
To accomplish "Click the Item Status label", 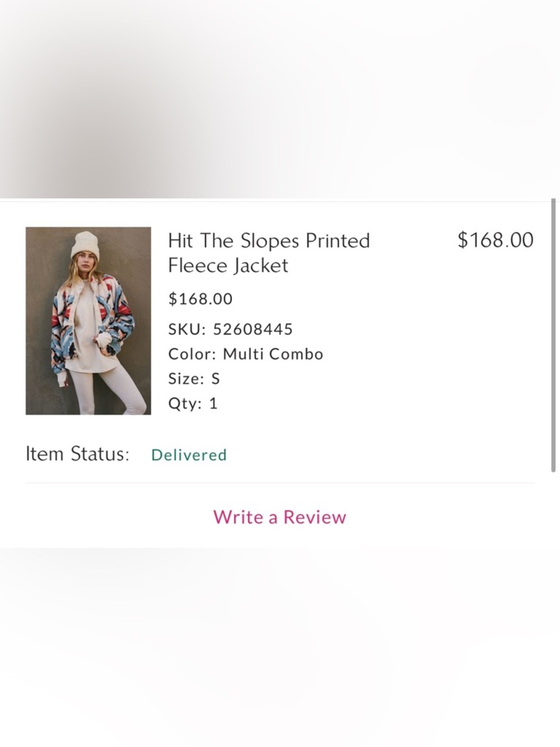I will coord(77,453).
